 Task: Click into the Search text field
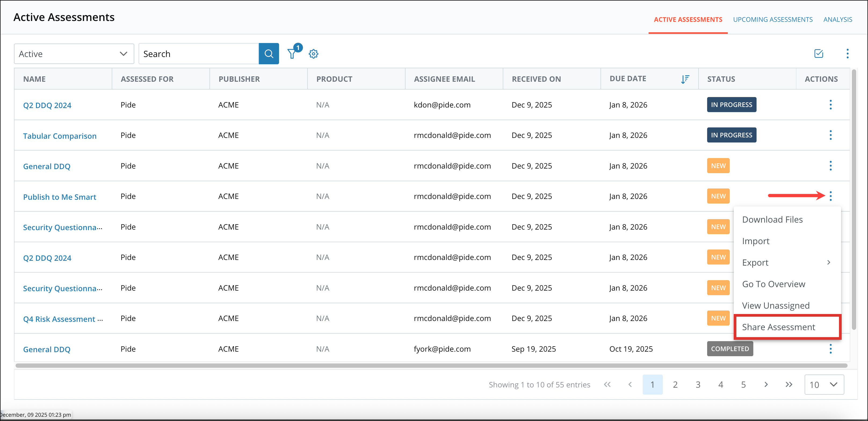198,54
